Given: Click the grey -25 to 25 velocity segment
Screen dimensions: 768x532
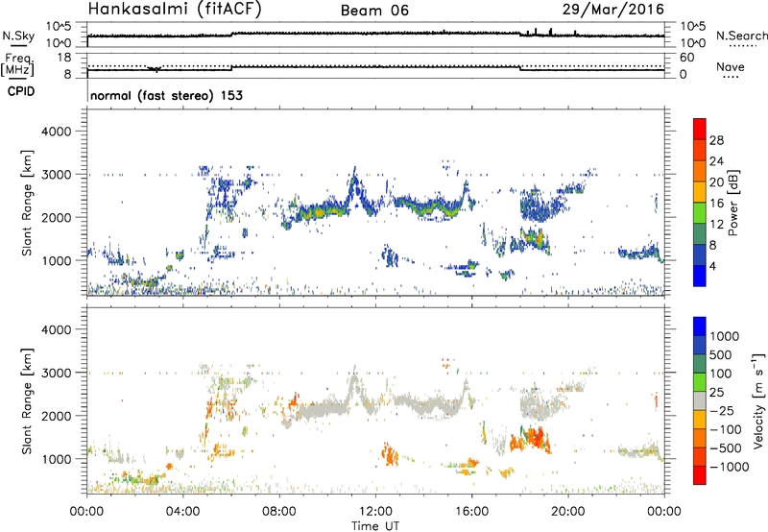Looking at the screenshot, I should coord(700,400).
